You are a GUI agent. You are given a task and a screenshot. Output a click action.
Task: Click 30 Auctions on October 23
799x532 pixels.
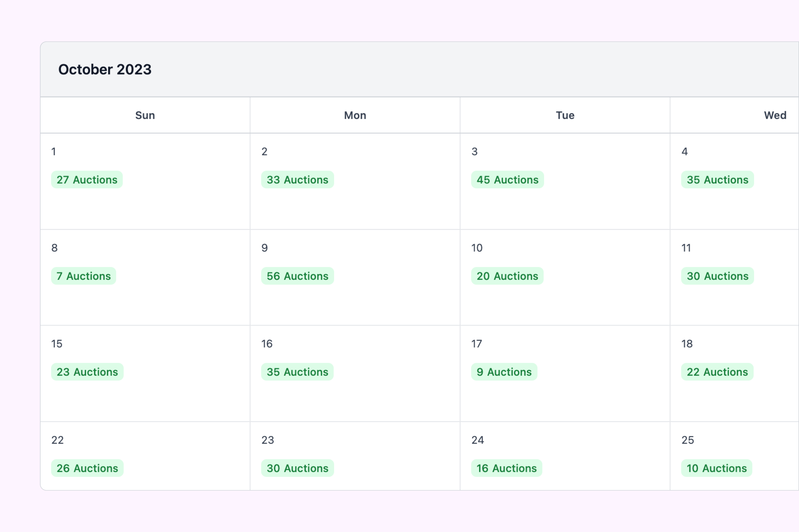click(x=297, y=468)
